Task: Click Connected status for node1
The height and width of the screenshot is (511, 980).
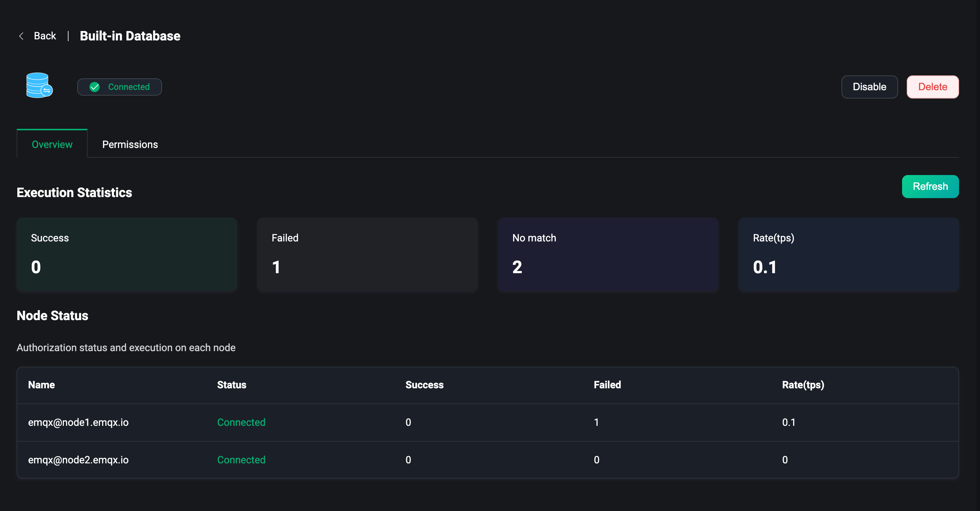Action: pos(241,422)
